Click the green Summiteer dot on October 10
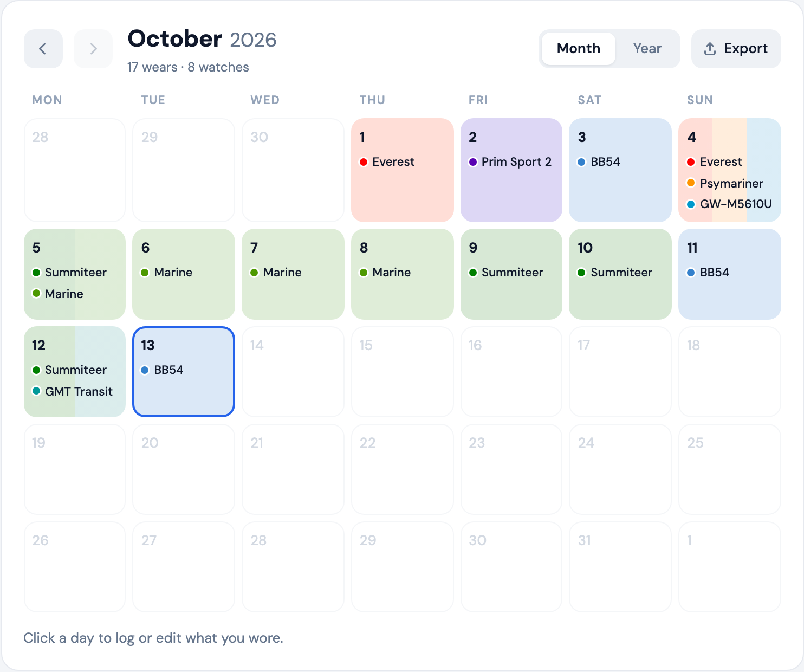This screenshot has height=672, width=804. click(x=581, y=273)
